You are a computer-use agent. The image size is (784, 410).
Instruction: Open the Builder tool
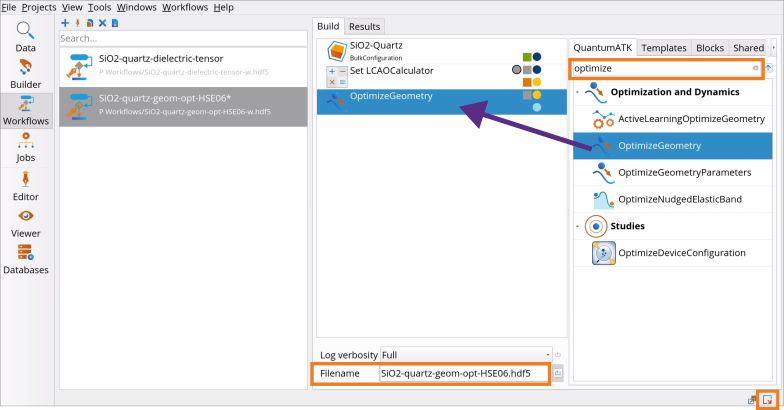tap(26, 73)
